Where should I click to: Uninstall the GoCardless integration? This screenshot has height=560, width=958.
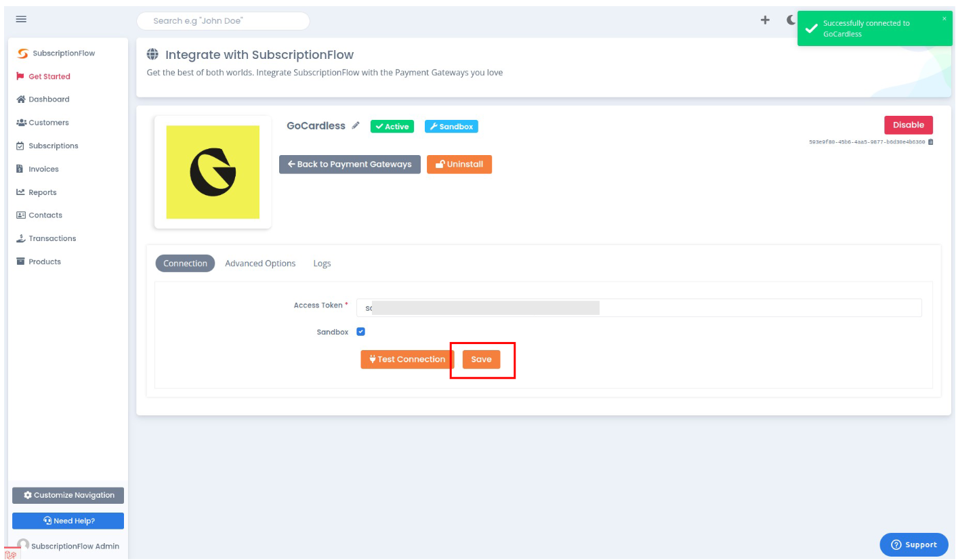(x=459, y=165)
